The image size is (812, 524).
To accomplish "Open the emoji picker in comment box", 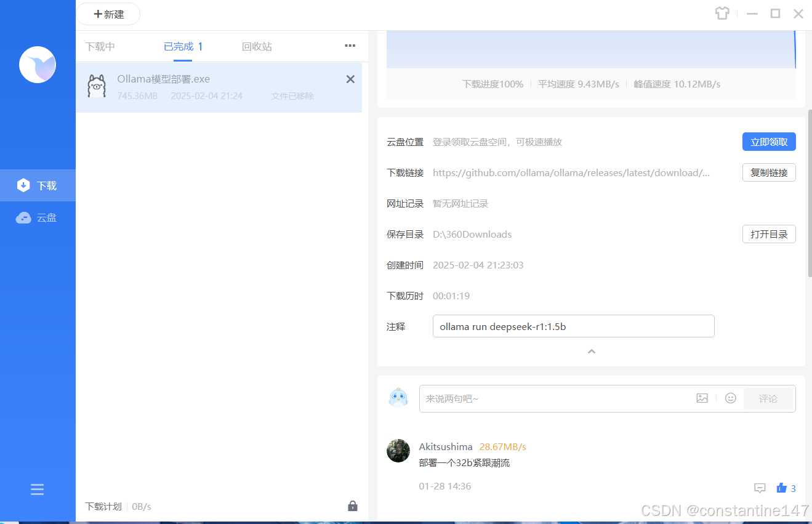I will pos(731,398).
